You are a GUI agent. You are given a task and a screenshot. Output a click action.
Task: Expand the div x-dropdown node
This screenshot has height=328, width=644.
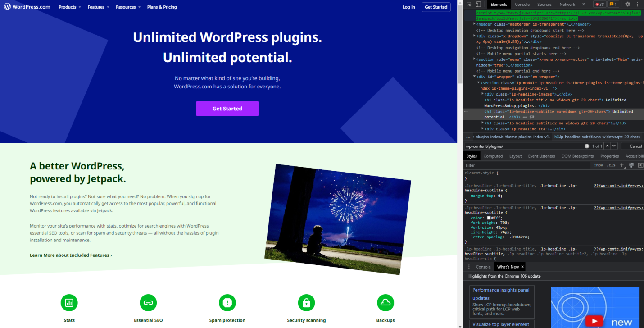[x=475, y=36]
